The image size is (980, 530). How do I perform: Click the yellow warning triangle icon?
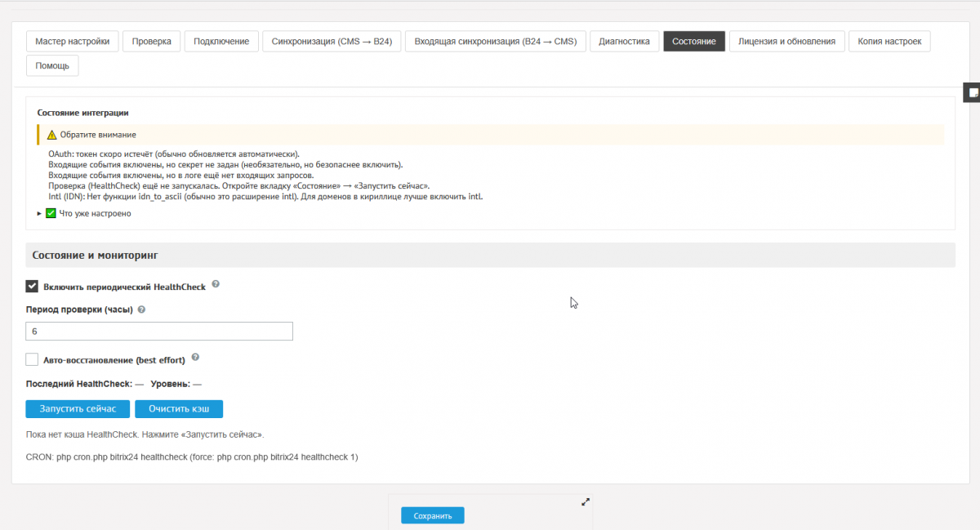(x=51, y=135)
